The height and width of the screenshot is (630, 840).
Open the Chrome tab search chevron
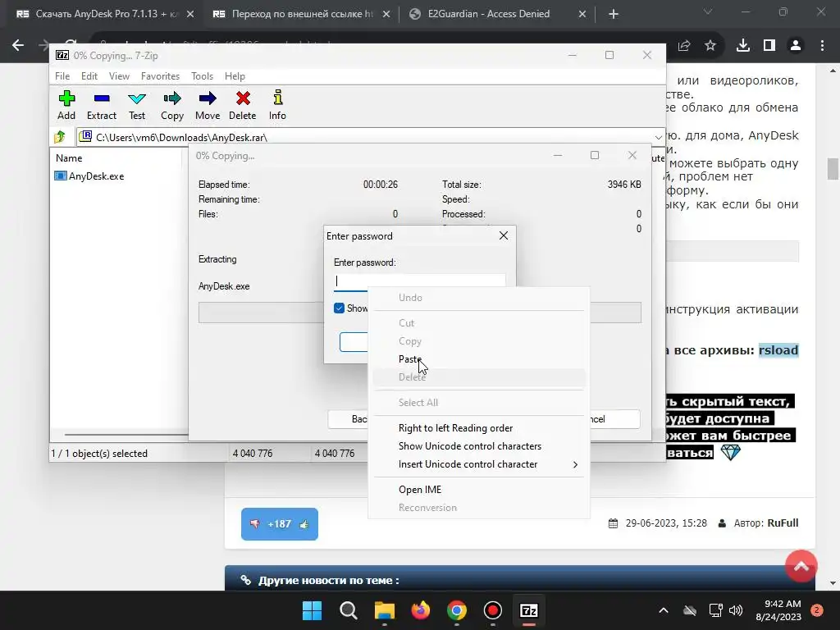[708, 11]
